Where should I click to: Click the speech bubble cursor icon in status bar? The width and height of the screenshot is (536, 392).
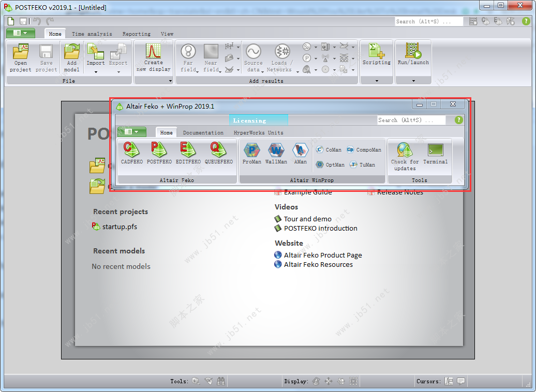(461, 381)
